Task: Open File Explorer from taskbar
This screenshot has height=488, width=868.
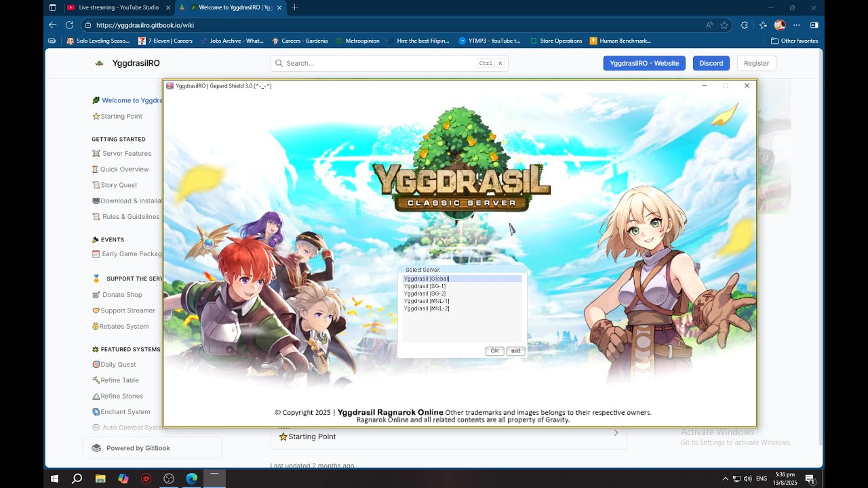Action: click(100, 479)
